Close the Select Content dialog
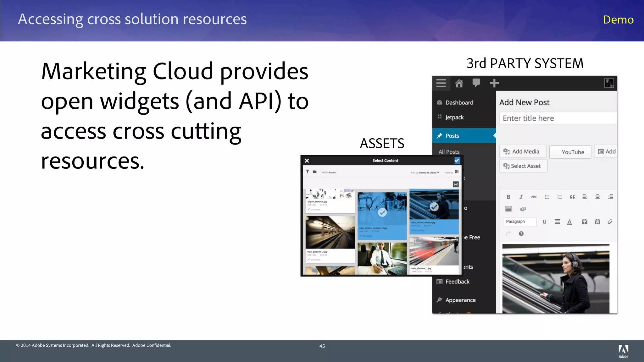This screenshot has width=644, height=362. pos(307,161)
